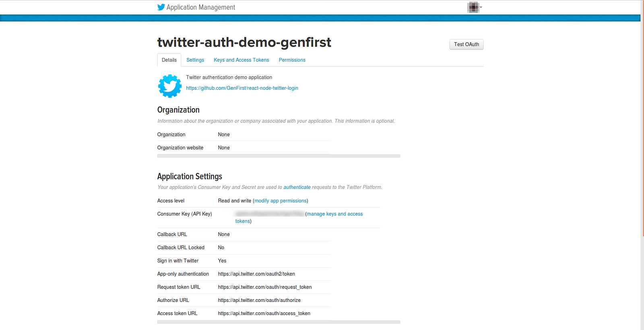Switch to the Settings tab
This screenshot has height=330, width=644.
195,60
